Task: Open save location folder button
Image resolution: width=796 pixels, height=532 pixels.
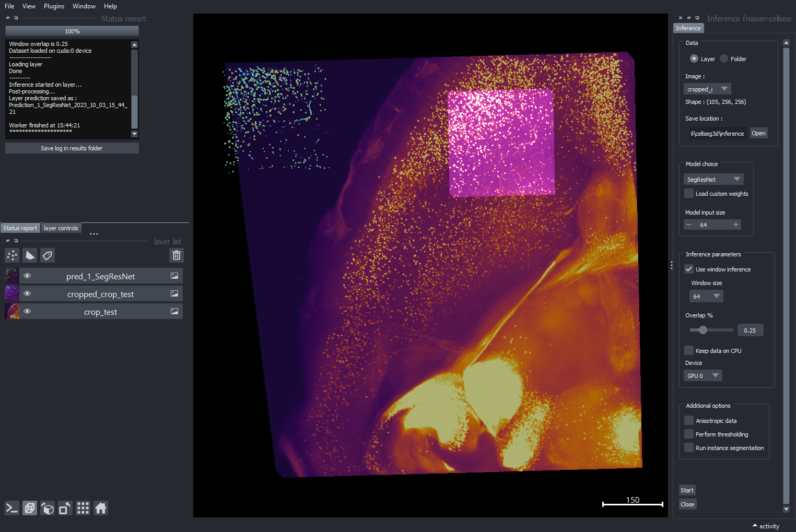Action: pos(758,133)
